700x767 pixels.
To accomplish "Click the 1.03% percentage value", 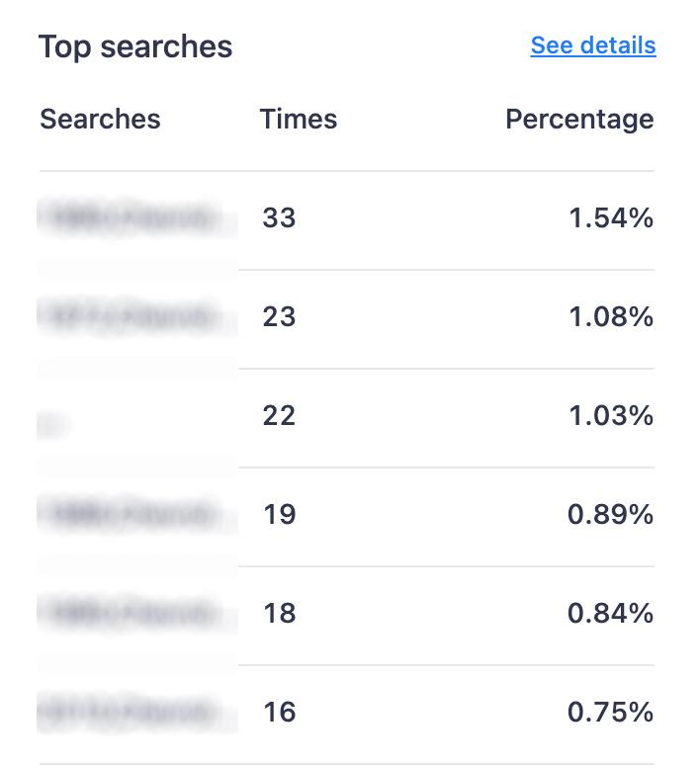I will (611, 416).
